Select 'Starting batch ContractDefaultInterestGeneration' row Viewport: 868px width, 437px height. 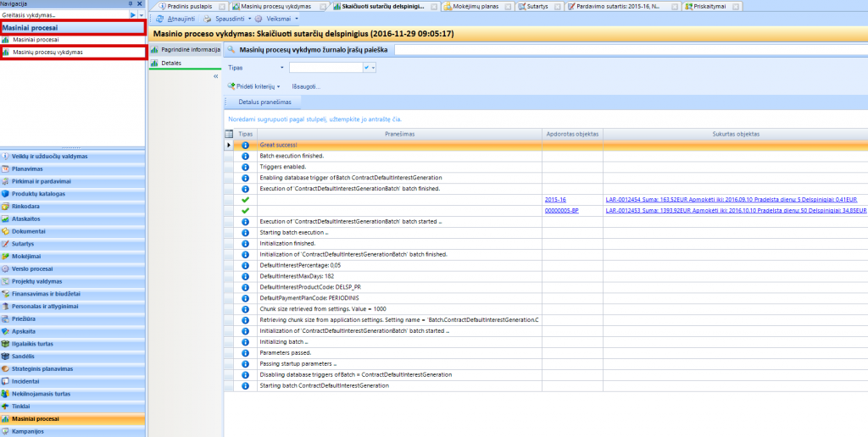(x=545, y=385)
